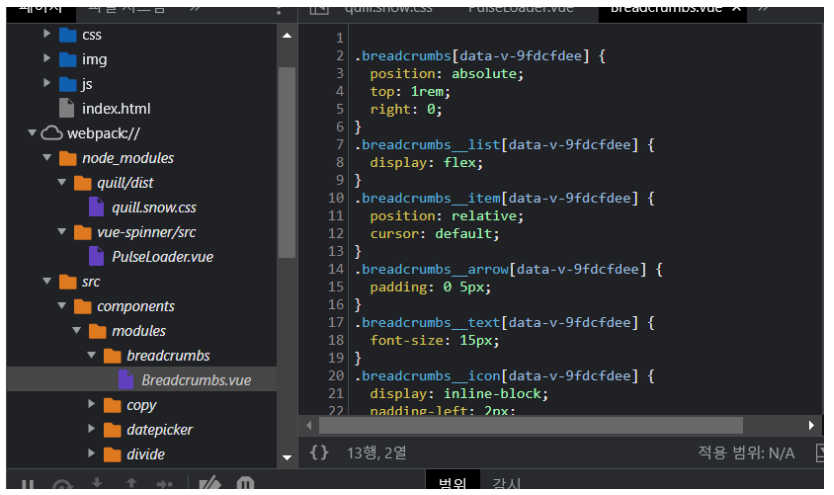Click the vue-spinner/src folder icon
Screen dimensions: 834x495
(82, 232)
